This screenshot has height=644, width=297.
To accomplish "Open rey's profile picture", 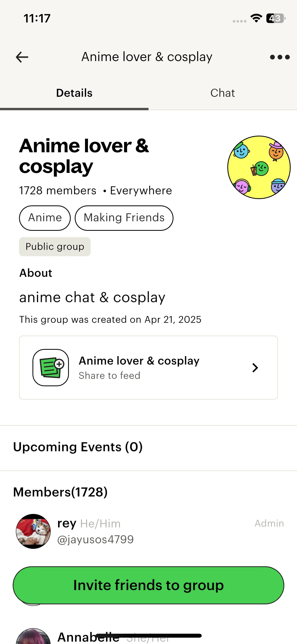I will 33,531.
